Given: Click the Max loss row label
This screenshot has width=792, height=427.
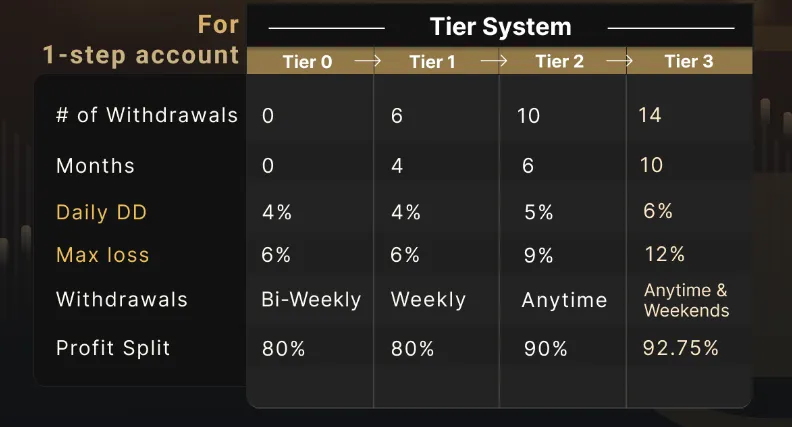Looking at the screenshot, I should point(102,255).
